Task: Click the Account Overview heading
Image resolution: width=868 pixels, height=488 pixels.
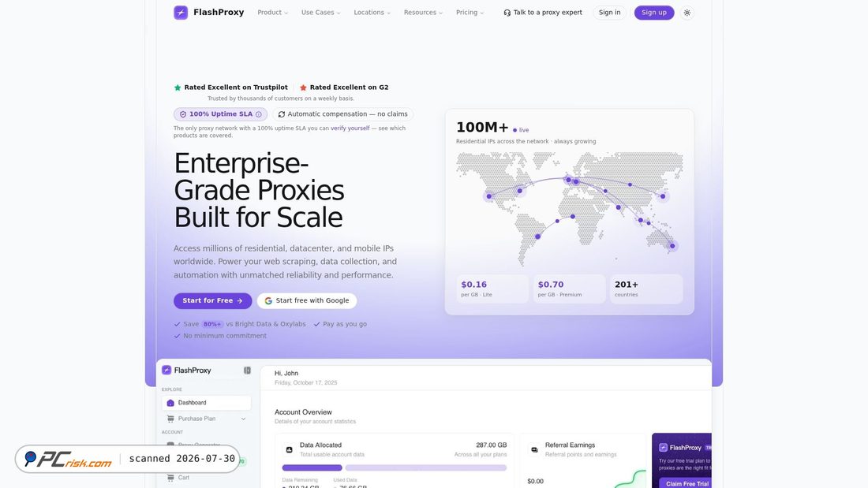Action: pos(303,412)
